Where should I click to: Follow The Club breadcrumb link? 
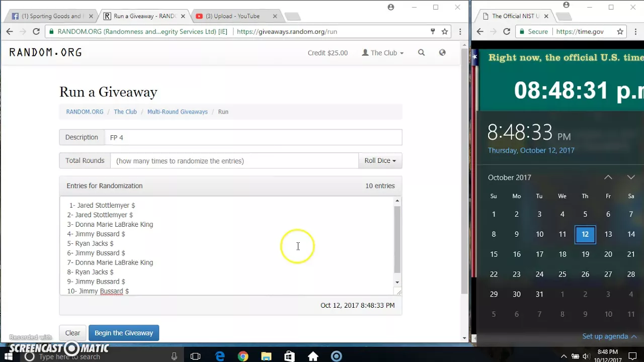click(125, 112)
